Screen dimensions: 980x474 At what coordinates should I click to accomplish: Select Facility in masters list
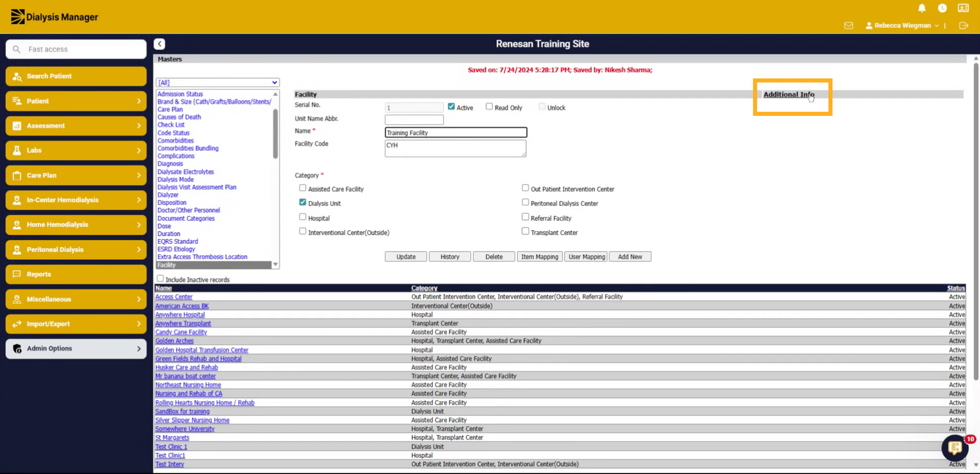tap(214, 265)
